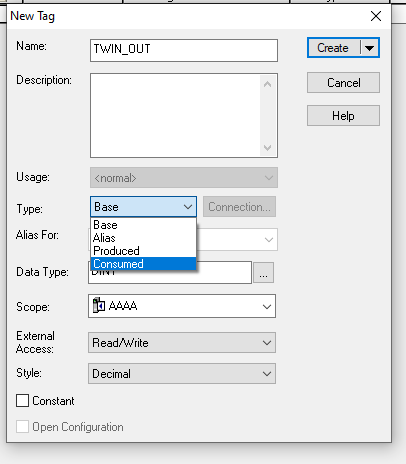Screen dimensions: 406x464
Task: Click the disabled Connection... button
Action: pyautogui.click(x=239, y=207)
